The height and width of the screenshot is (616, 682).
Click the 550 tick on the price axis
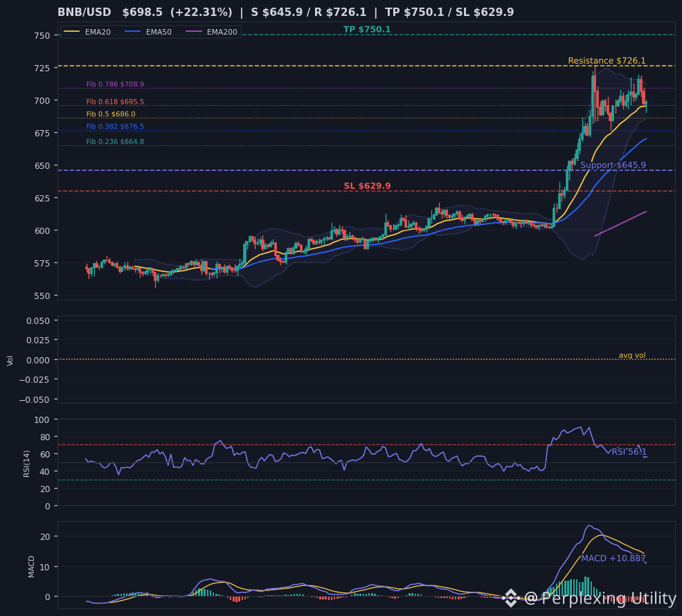42,296
